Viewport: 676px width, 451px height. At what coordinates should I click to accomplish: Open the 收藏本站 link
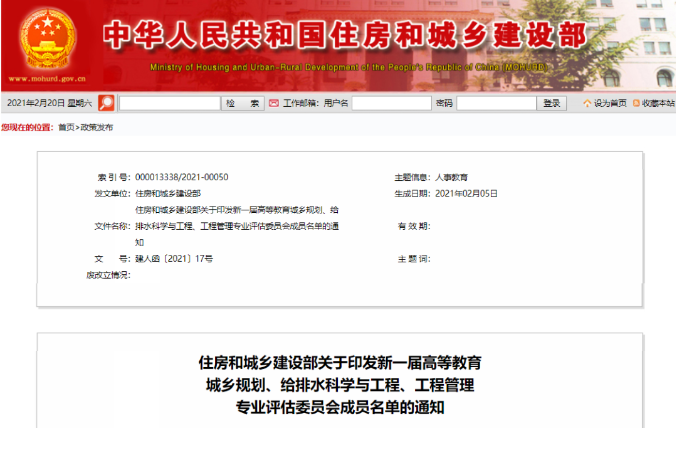pyautogui.click(x=658, y=103)
